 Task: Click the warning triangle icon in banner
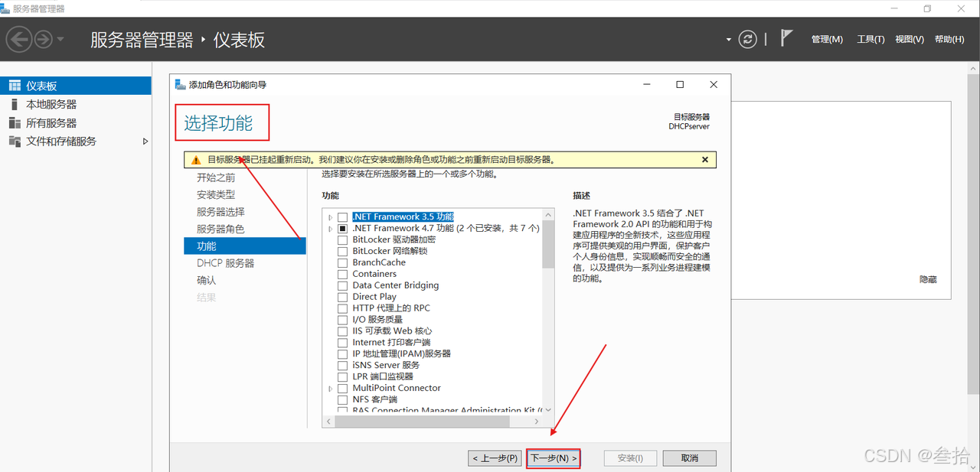coord(197,160)
